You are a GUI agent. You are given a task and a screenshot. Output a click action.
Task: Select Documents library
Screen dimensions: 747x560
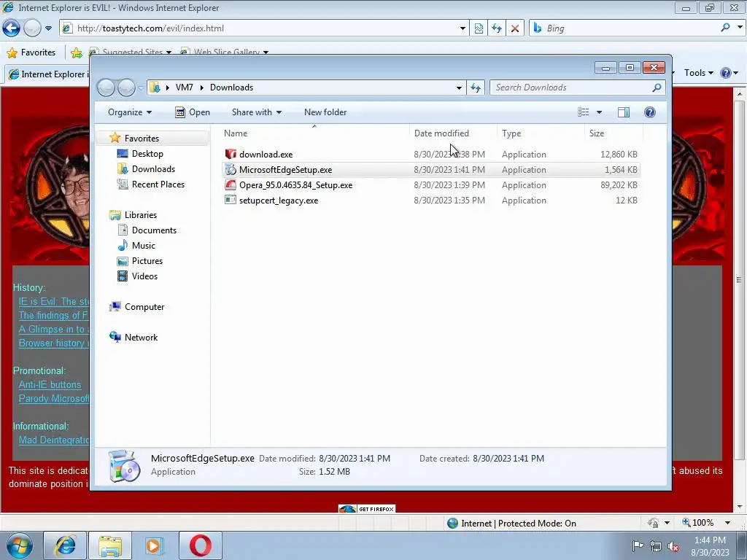coord(154,230)
